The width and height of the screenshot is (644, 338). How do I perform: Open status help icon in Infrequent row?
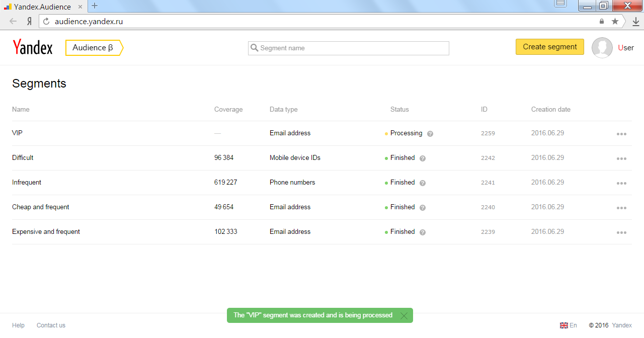[x=423, y=183]
